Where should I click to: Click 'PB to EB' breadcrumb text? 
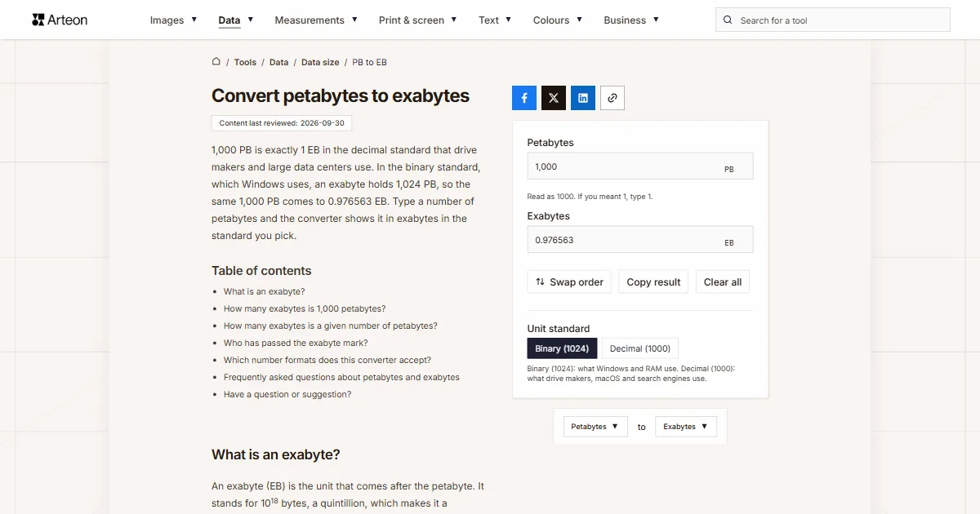pos(369,62)
